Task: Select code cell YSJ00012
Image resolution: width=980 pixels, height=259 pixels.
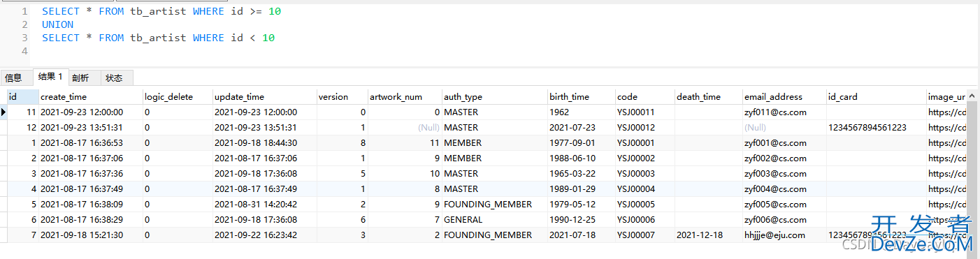Action: point(644,127)
